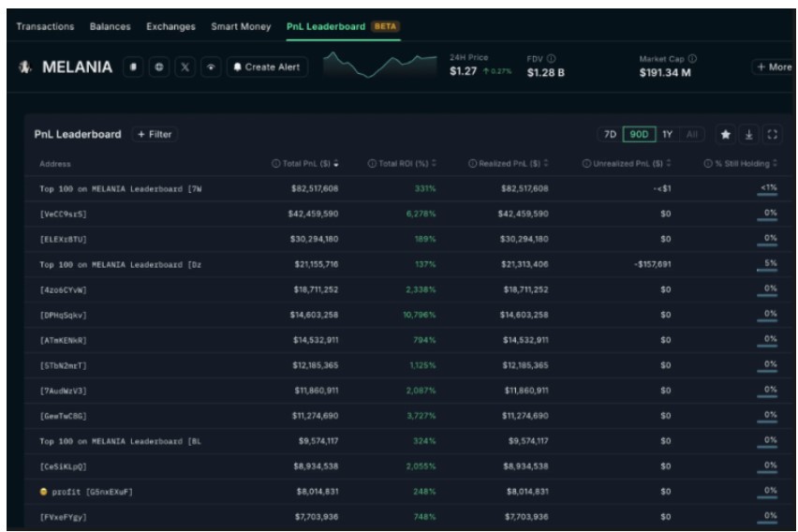Open address [DPHqSqkv]

click(63, 315)
